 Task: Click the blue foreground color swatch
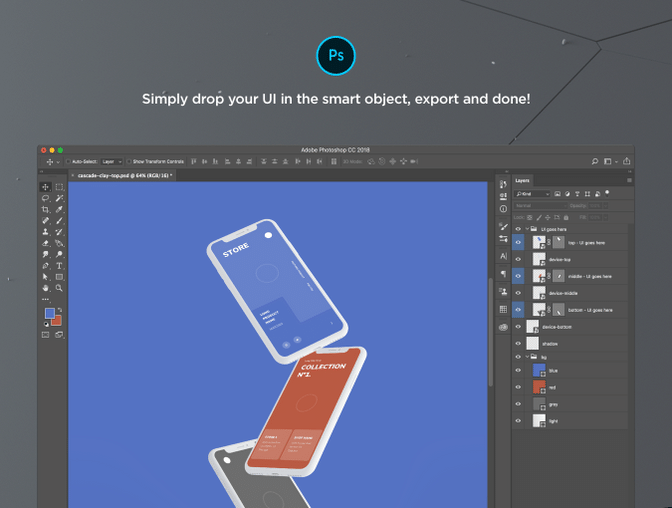click(x=49, y=313)
